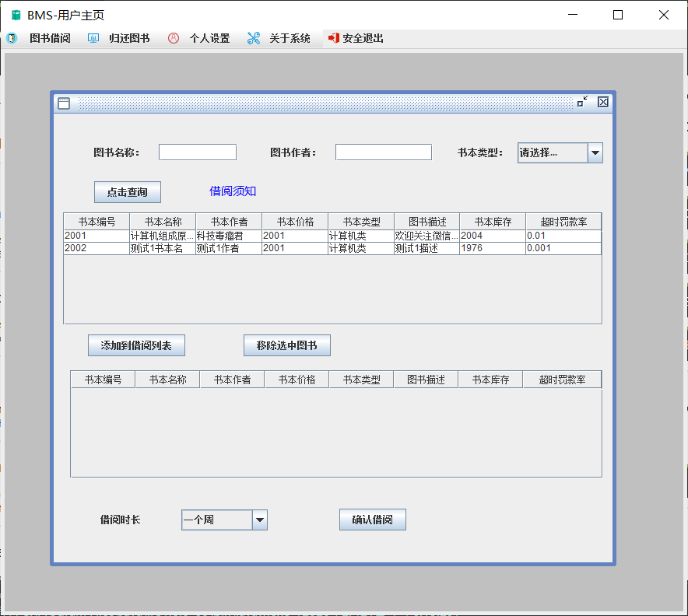
Task: Click the 测试1书本名 cell
Action: point(163,248)
